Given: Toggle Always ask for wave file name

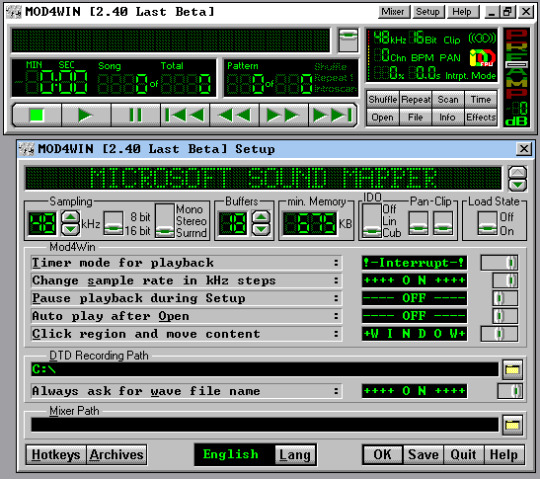Looking at the screenshot, I should coord(510,391).
